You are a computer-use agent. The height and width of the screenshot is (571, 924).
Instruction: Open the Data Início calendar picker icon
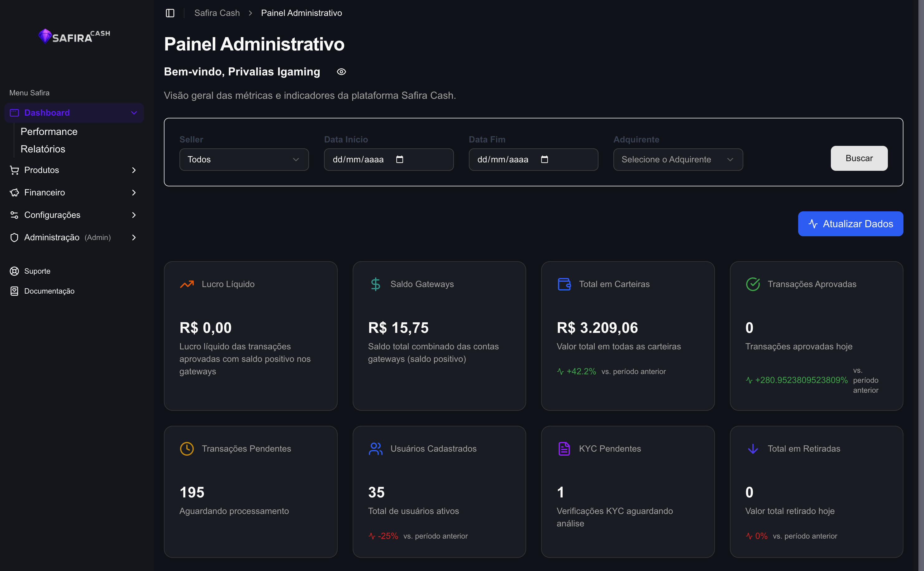[x=400, y=159]
